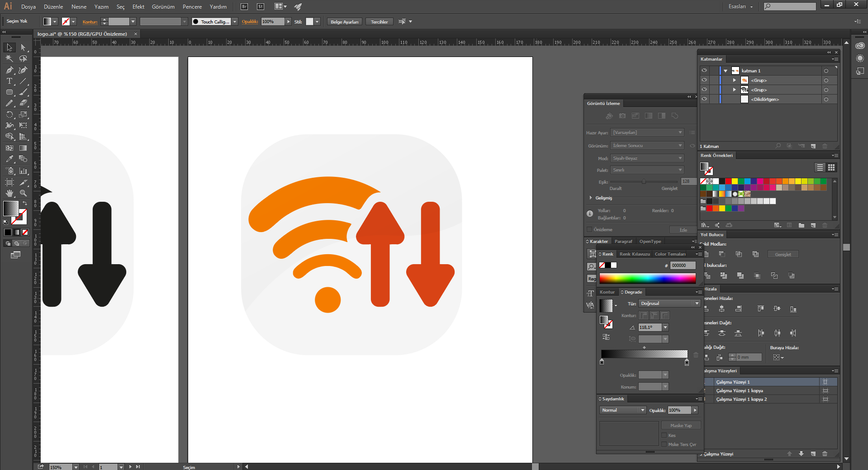Screen dimensions: 868x470
Task: Open the gradient Tür dropdown
Action: tap(669, 304)
